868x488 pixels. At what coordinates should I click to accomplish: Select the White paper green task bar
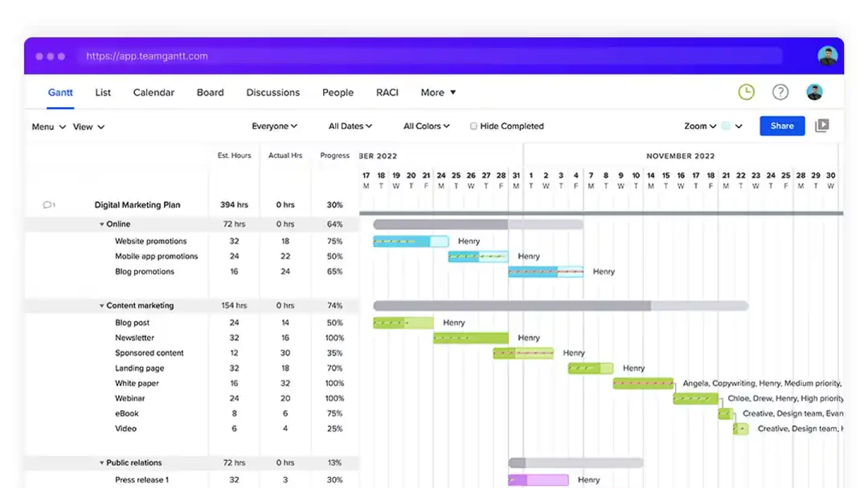[x=643, y=383]
